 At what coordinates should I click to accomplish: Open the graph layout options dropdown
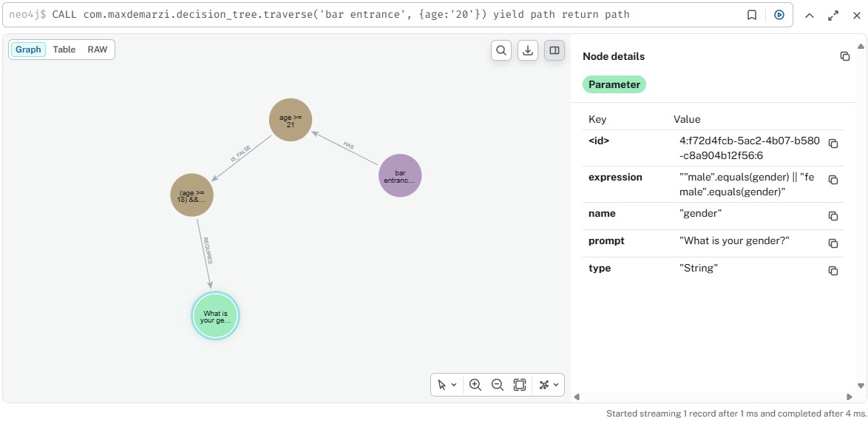pos(549,385)
